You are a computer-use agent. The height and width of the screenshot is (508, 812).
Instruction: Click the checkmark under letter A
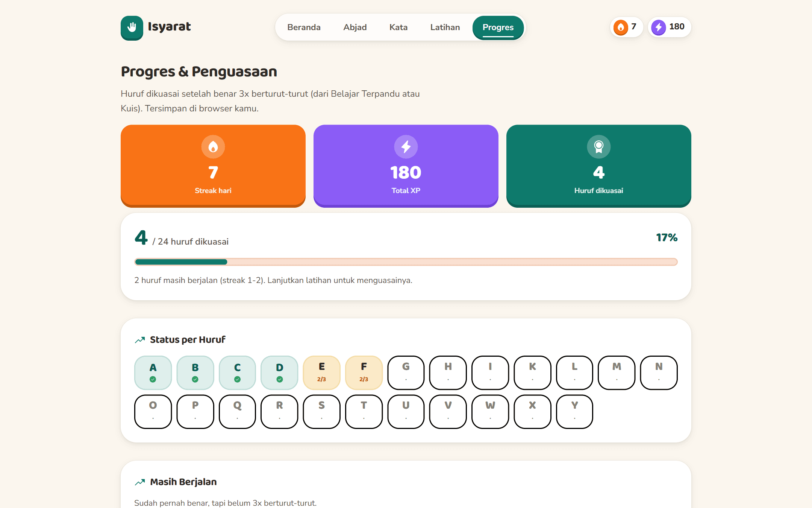[x=153, y=379]
